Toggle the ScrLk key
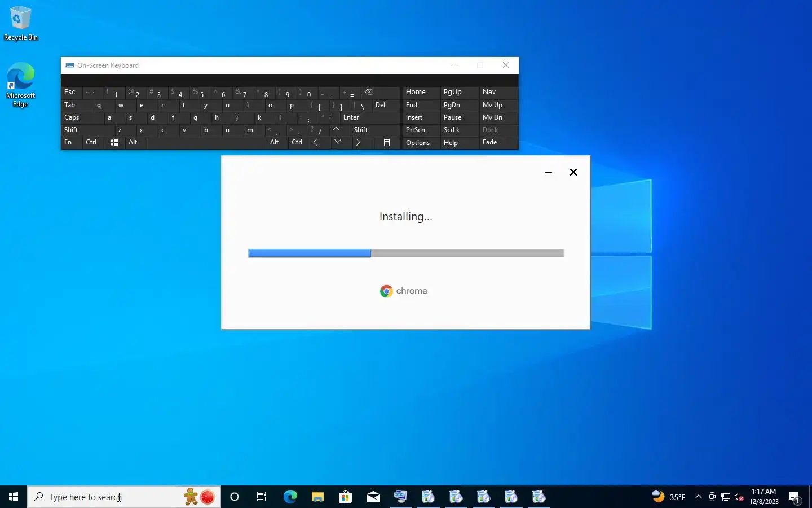812x508 pixels. pyautogui.click(x=459, y=130)
